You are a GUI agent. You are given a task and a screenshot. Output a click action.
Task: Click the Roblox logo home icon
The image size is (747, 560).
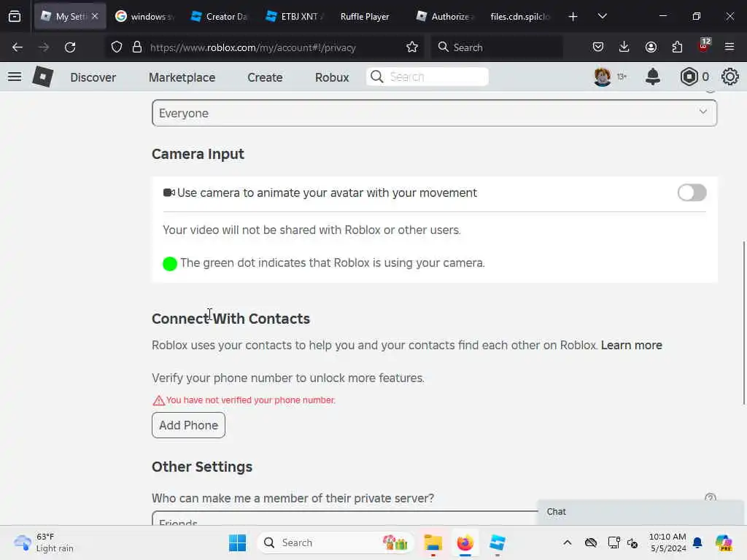tap(42, 77)
